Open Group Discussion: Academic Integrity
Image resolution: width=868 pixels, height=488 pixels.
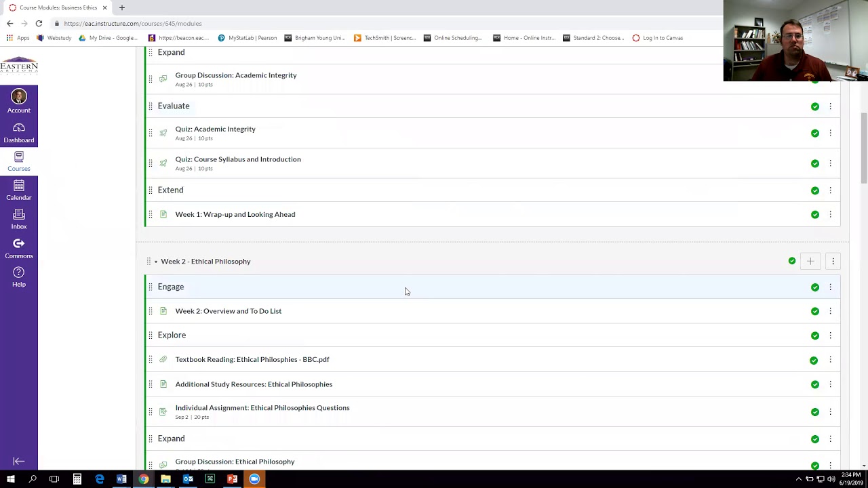[x=236, y=75]
